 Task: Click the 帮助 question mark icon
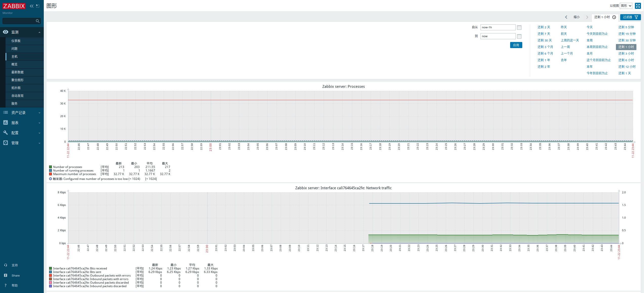coord(6,285)
